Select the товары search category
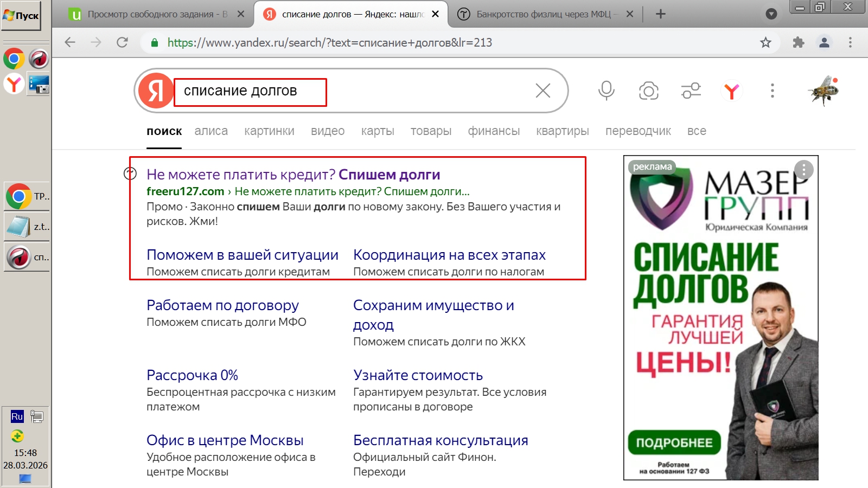The width and height of the screenshot is (868, 488). coord(431,131)
